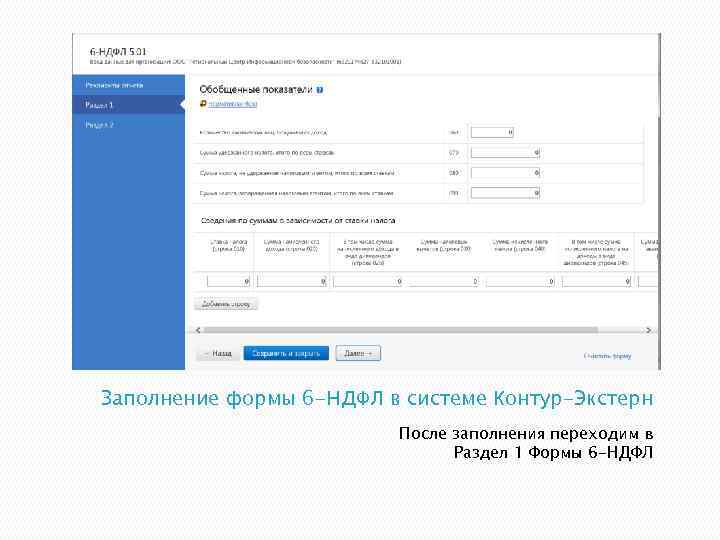Click the horizontal scrollbar left arrow
This screenshot has height=540, width=720.
(x=198, y=330)
